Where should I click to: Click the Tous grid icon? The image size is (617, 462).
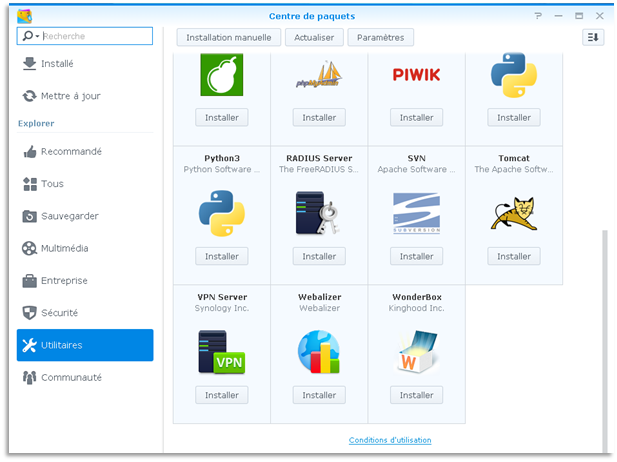click(30, 184)
